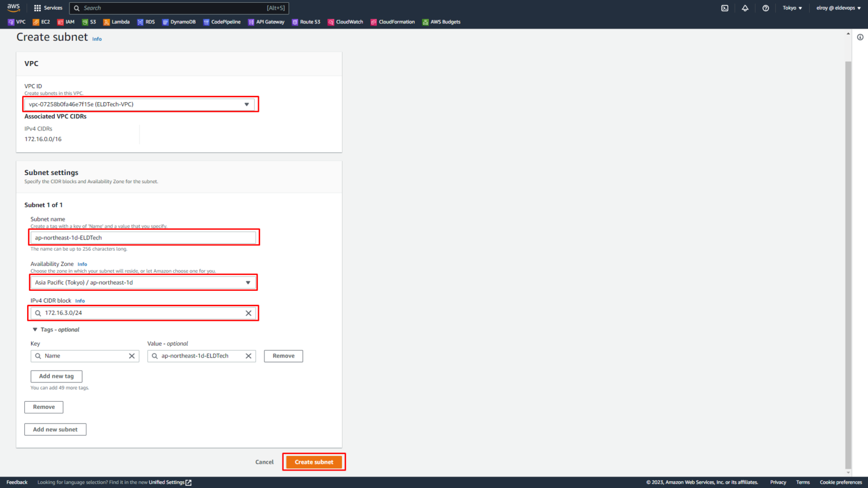
Task: Open the Services grid menu
Action: pos(48,8)
